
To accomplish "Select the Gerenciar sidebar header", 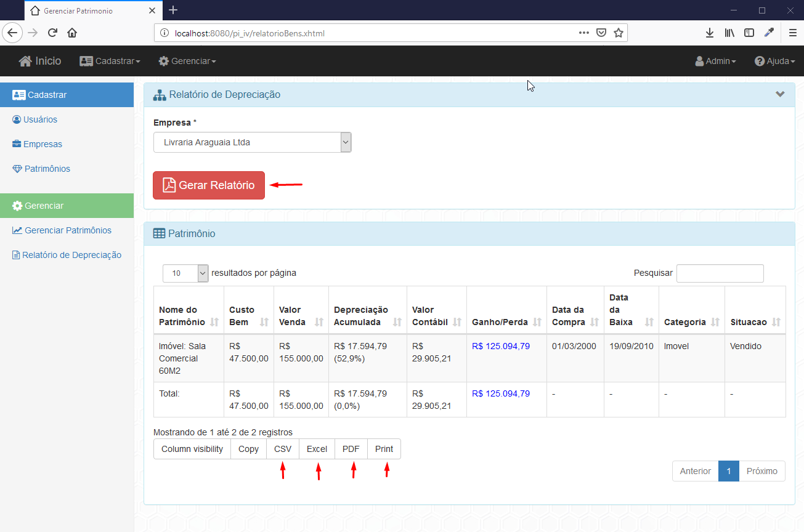I will (67, 206).
